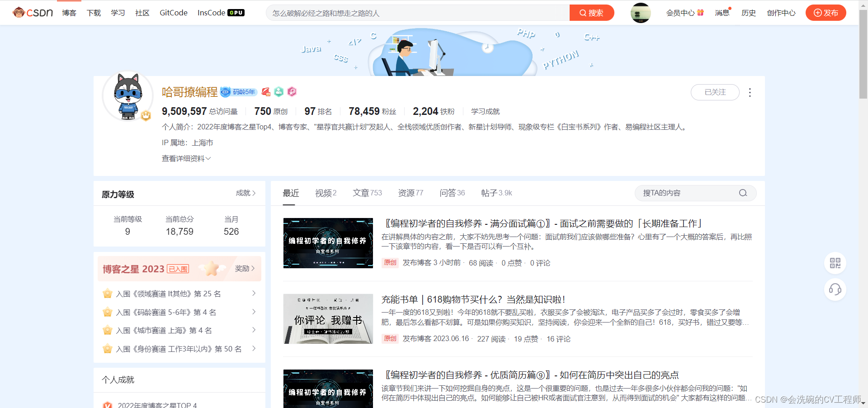This screenshot has width=868, height=408.
Task: Click 2,204 铁粉 count
Action: point(434,111)
